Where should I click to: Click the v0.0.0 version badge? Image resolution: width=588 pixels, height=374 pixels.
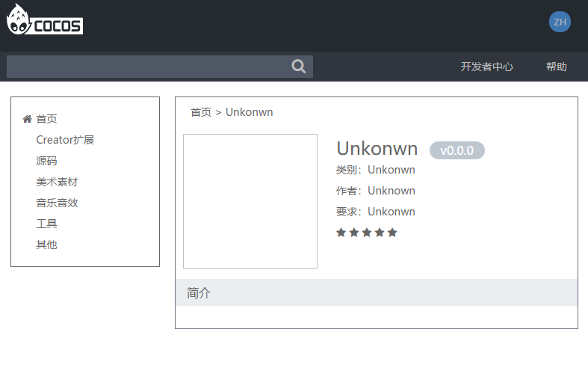pos(457,150)
